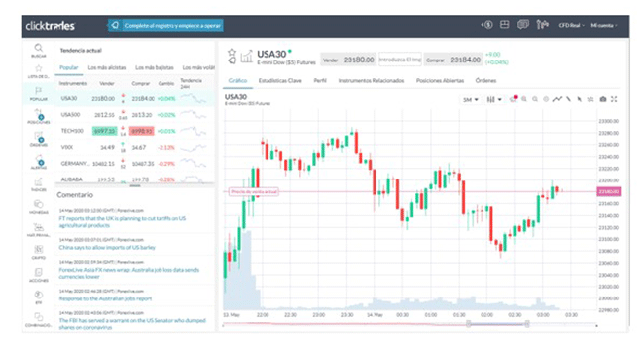Open the Alertas bell icon in sidebar
This screenshot has height=357, width=644.
[39, 162]
